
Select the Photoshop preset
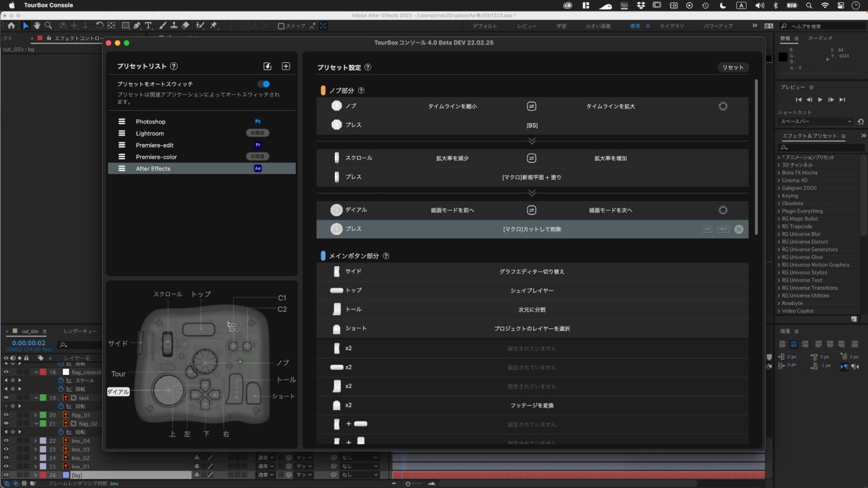tap(201, 121)
